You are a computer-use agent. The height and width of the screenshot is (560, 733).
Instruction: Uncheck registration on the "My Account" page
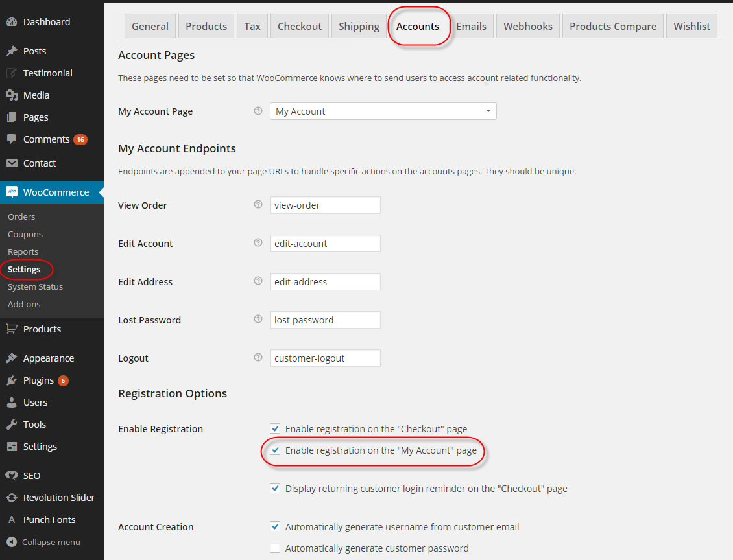275,450
